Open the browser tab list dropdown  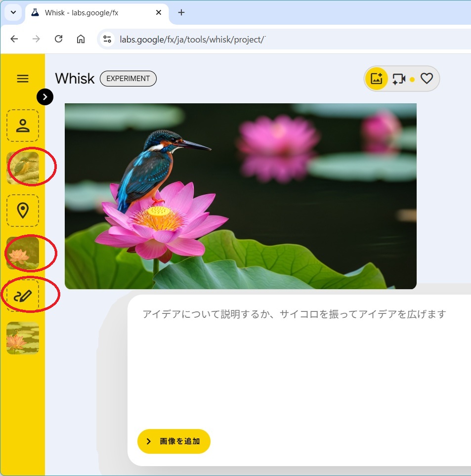(x=12, y=12)
